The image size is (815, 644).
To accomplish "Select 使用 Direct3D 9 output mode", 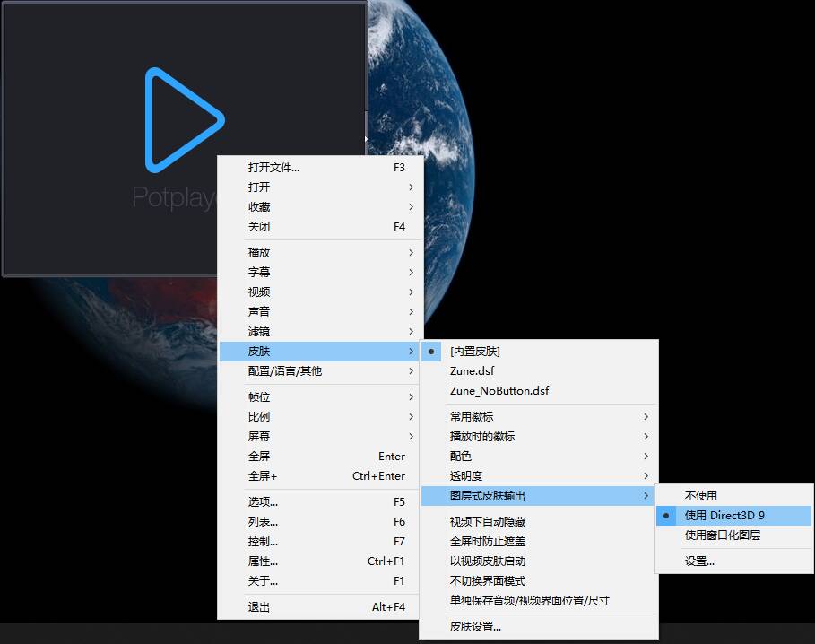I will 724,516.
